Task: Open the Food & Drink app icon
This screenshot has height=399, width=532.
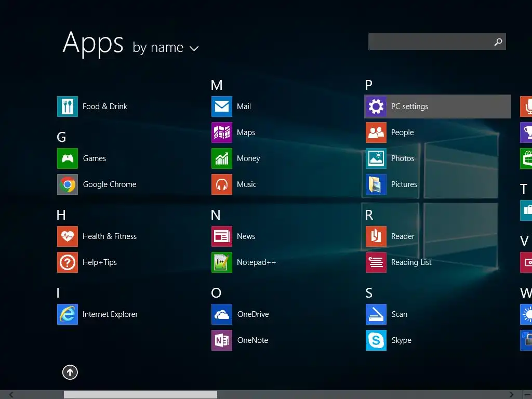Action: (68, 107)
